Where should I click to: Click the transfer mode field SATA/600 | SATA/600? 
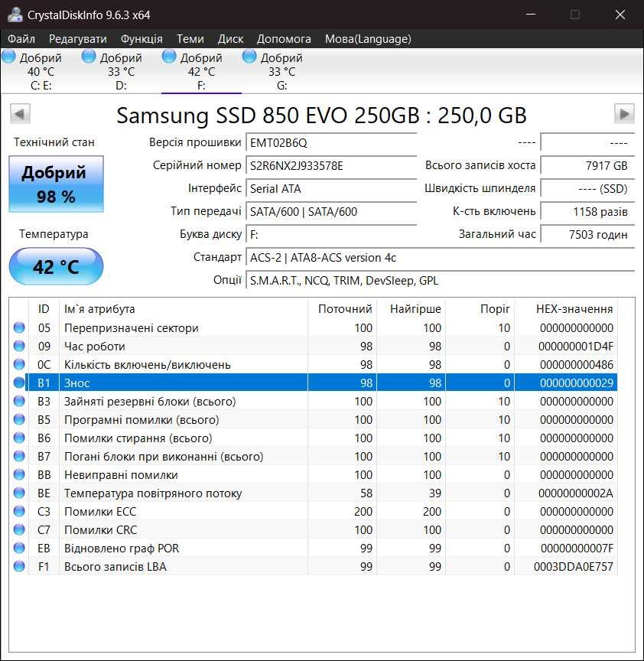(331, 211)
